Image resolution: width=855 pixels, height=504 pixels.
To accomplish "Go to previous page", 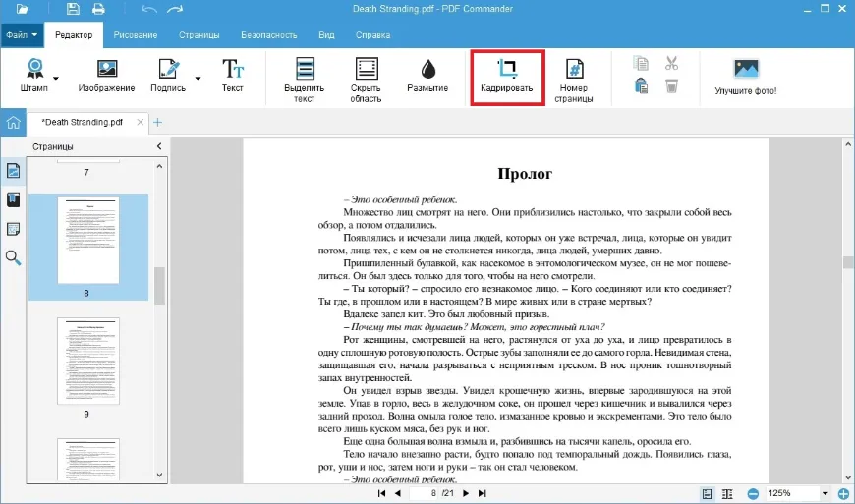I will (398, 493).
